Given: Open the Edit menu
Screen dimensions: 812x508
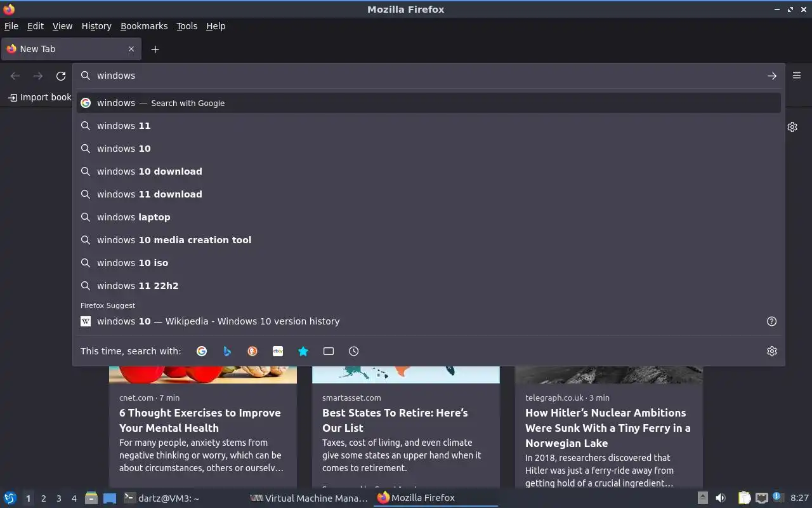Looking at the screenshot, I should (x=36, y=26).
